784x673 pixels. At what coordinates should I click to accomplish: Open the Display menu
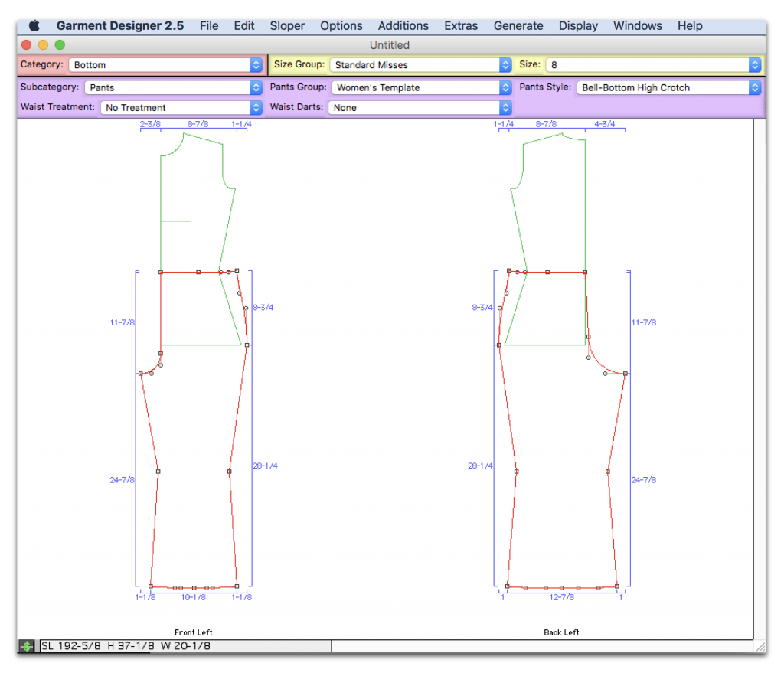578,25
